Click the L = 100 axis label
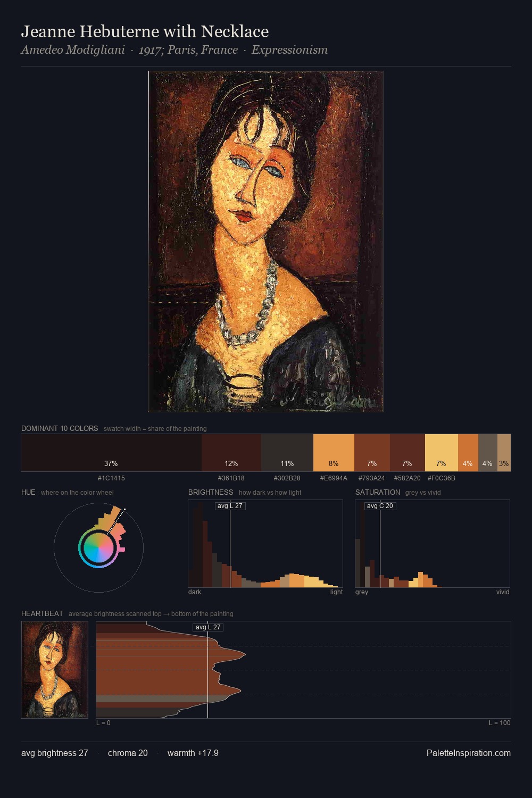 pyautogui.click(x=500, y=723)
